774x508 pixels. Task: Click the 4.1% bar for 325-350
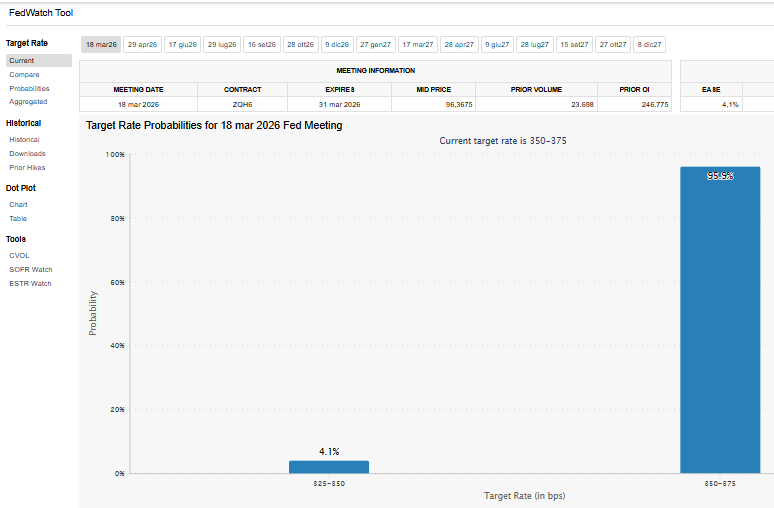click(329, 467)
